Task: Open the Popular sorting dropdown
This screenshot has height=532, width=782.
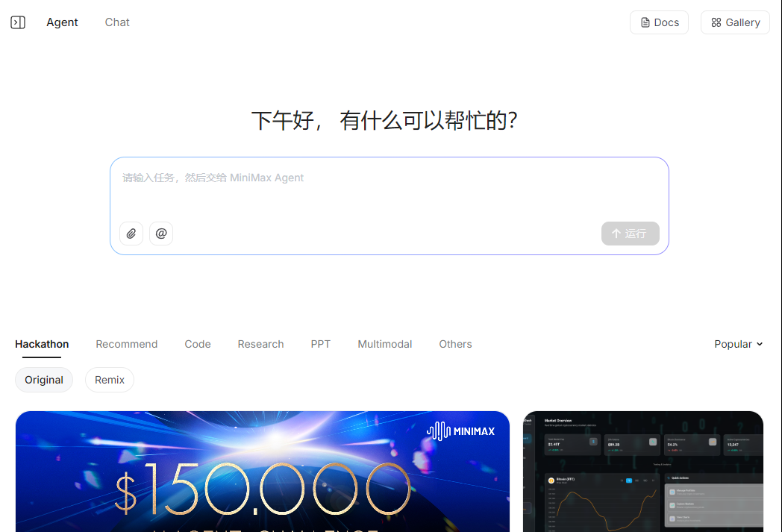Action: (738, 344)
